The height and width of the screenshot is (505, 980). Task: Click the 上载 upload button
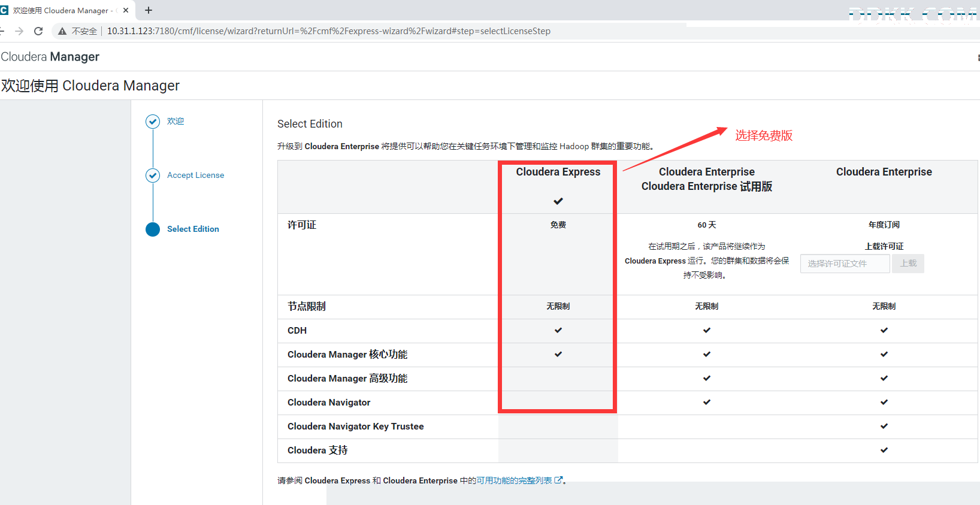pyautogui.click(x=908, y=264)
